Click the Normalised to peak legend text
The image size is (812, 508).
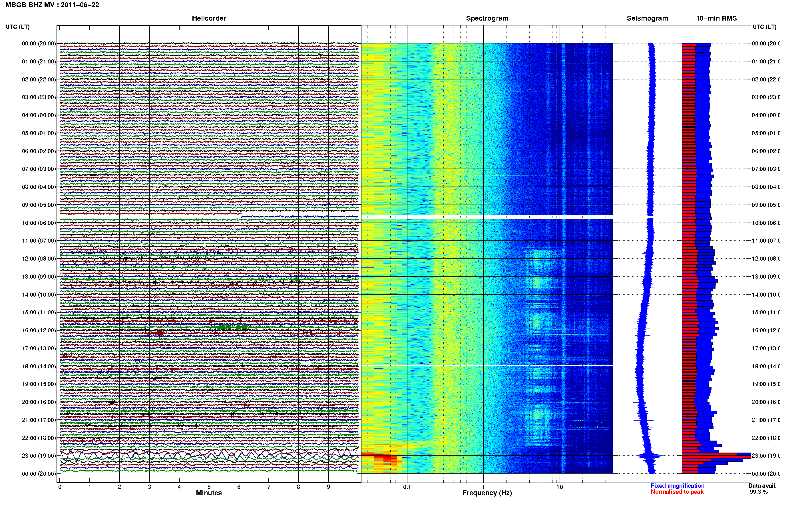677,492
